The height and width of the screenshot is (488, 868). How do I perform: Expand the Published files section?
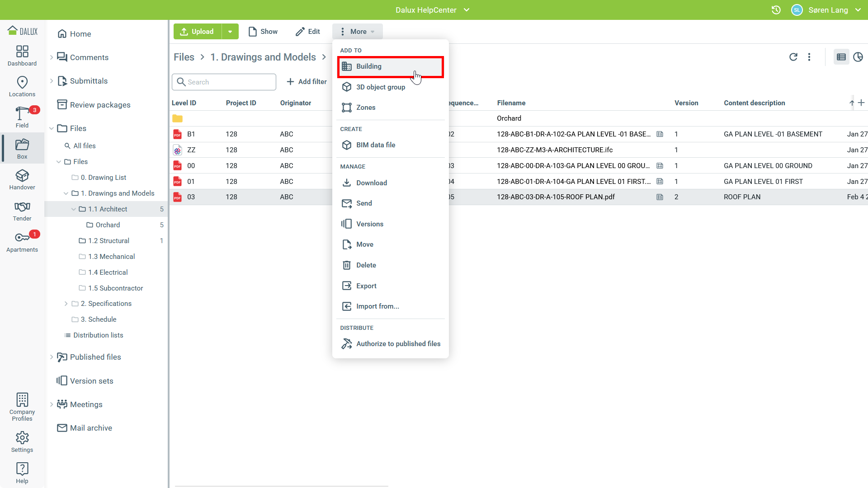click(x=52, y=357)
